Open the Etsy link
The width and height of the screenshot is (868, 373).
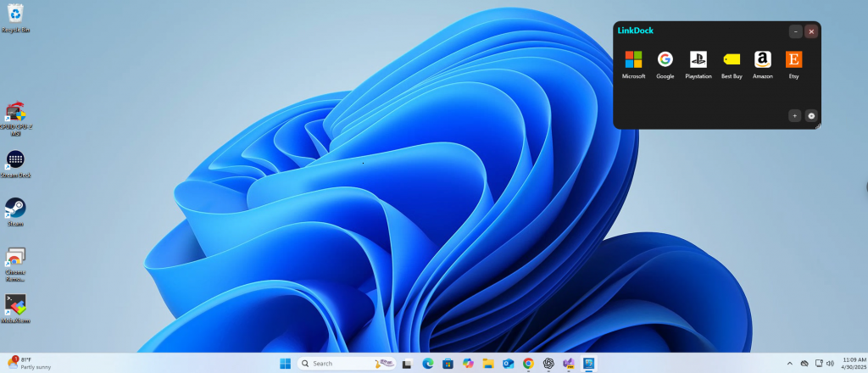(793, 59)
